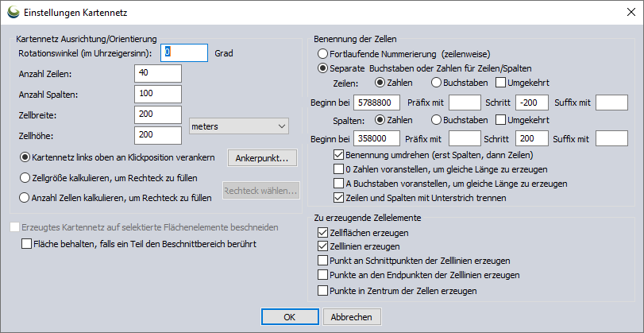Select Kartennetz links oben an Klickposition verankern

[x=118, y=157]
